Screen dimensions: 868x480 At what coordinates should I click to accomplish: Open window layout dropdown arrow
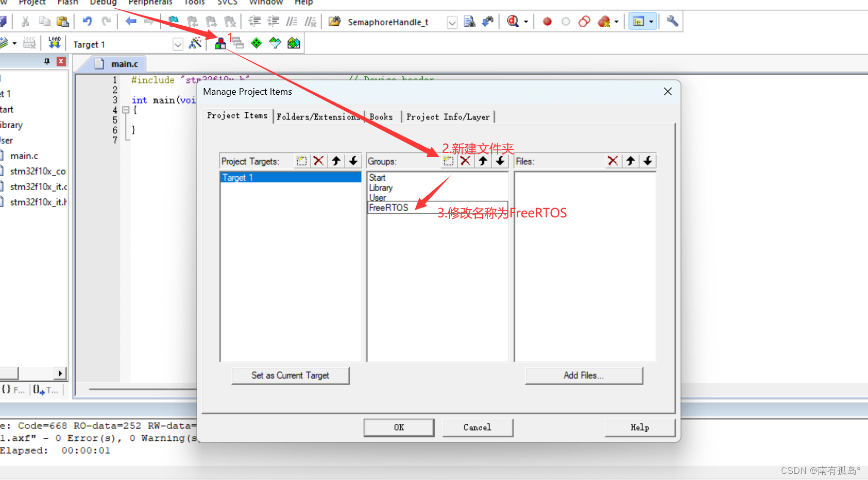pyautogui.click(x=651, y=22)
